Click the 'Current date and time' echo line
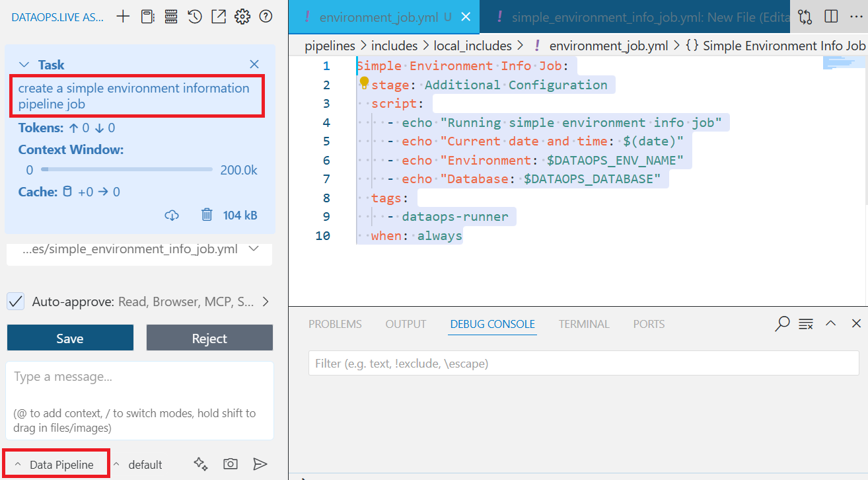The height and width of the screenshot is (480, 868). [535, 141]
